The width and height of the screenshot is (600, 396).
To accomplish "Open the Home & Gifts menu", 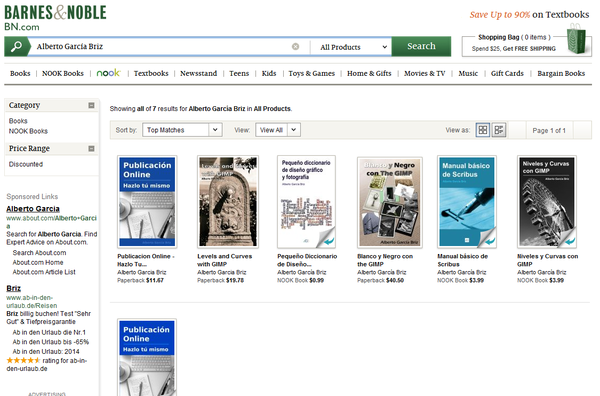I will (369, 73).
